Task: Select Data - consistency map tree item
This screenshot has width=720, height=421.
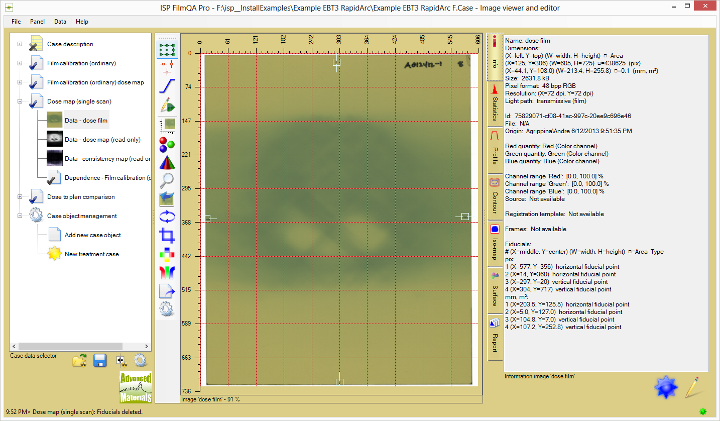Action: 107,159
